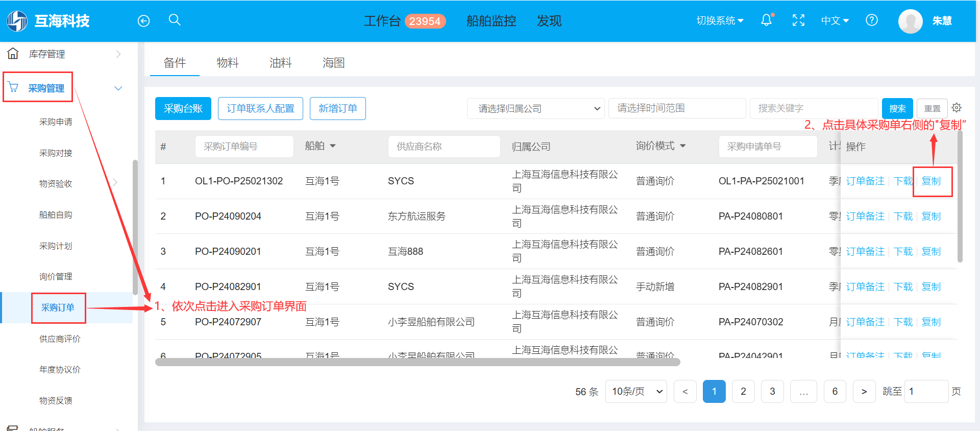
Task: Open 年度协议价 in the sidebar
Action: pyautogui.click(x=60, y=370)
